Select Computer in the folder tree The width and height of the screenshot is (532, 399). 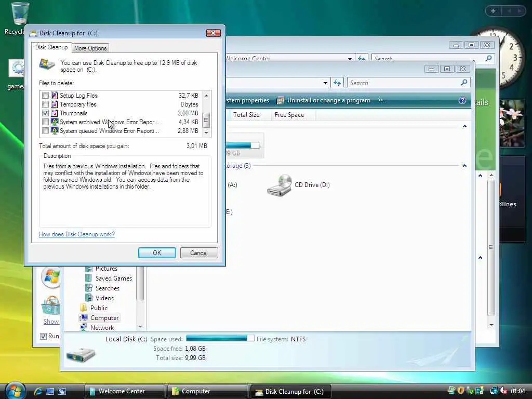[x=104, y=317]
